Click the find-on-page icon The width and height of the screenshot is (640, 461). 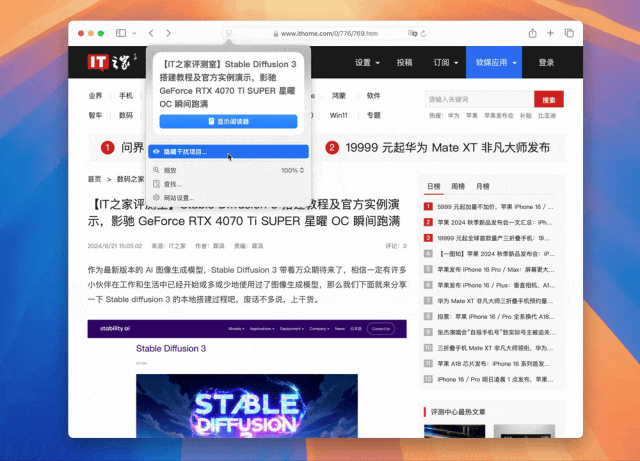point(156,184)
